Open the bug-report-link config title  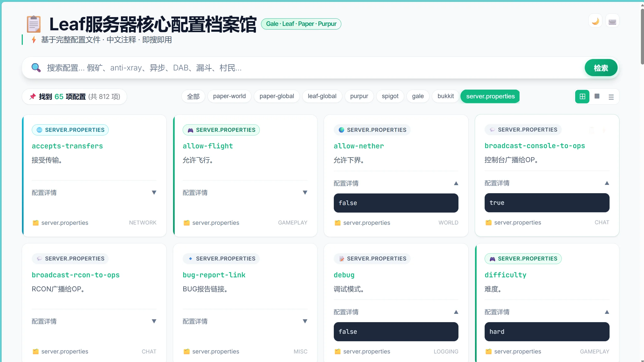(214, 275)
